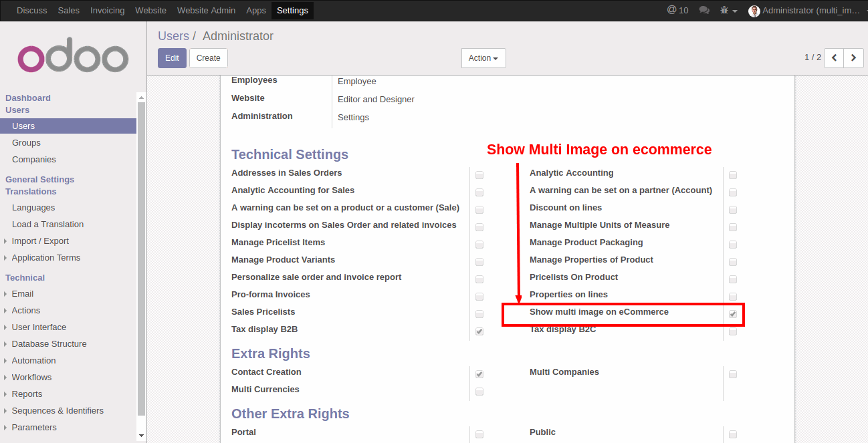
Task: Click General Settings in the sidebar
Action: tap(39, 180)
